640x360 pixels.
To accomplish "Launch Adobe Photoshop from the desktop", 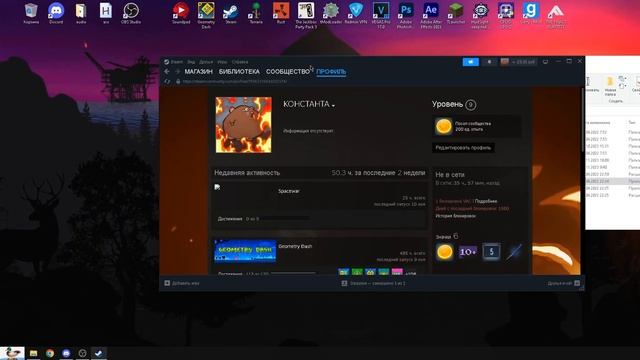I will tap(406, 15).
